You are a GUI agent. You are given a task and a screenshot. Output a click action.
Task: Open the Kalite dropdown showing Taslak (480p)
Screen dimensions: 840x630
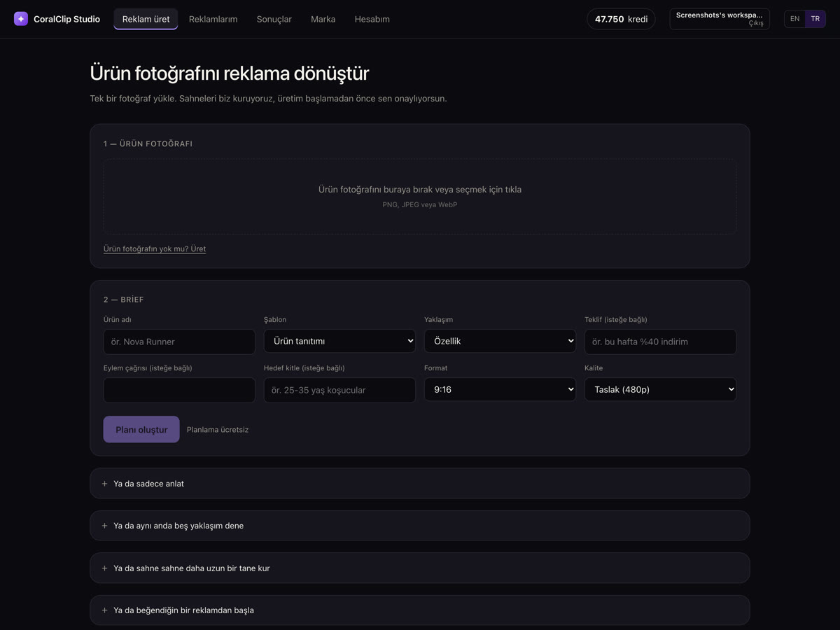pyautogui.click(x=660, y=389)
